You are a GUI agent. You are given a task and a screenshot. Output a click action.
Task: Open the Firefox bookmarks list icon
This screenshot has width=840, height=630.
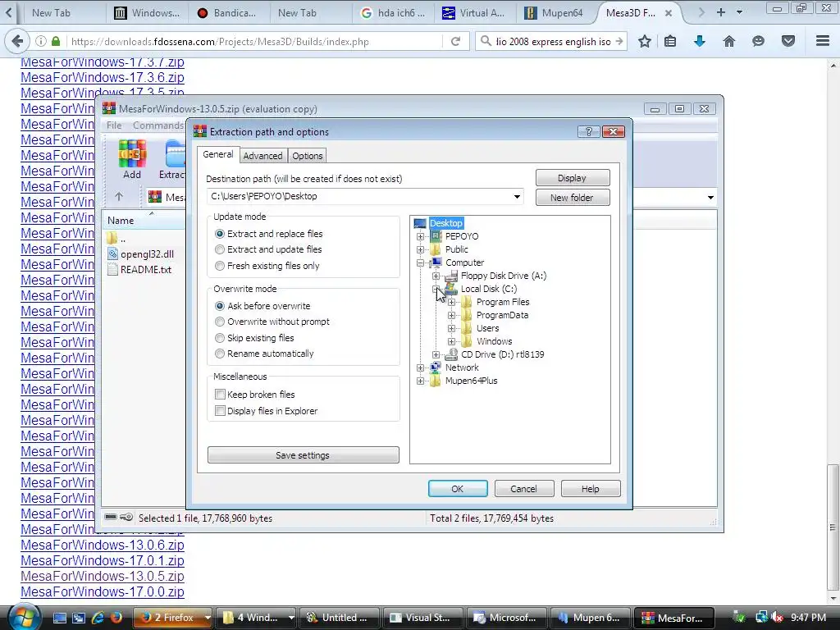670,41
